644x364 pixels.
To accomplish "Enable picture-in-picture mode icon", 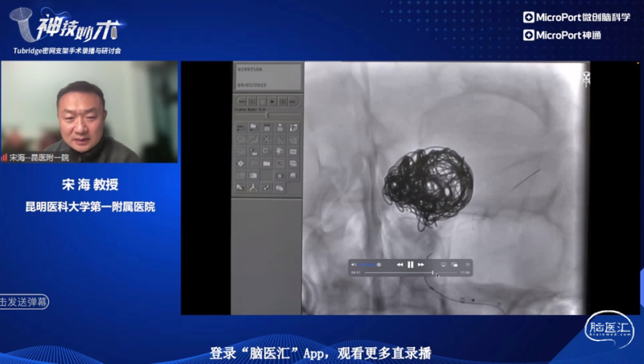I will click(454, 264).
